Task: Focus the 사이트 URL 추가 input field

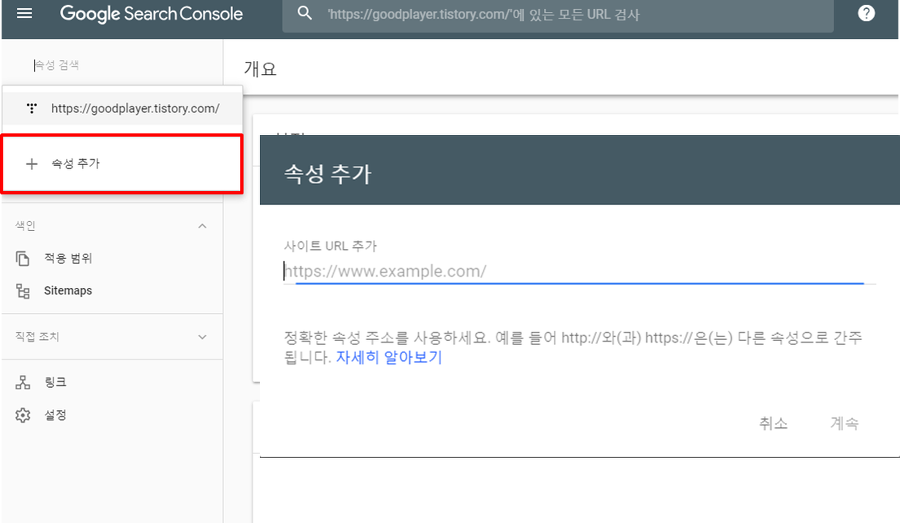Action: pyautogui.click(x=579, y=271)
